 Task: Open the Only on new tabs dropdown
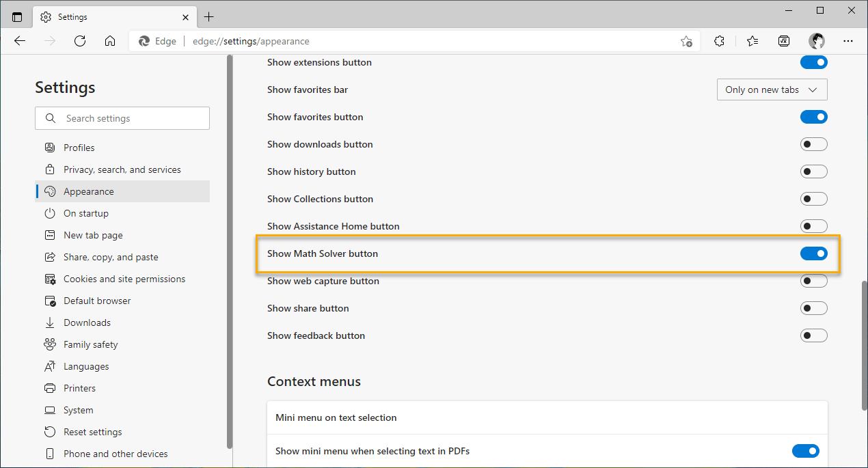click(772, 90)
